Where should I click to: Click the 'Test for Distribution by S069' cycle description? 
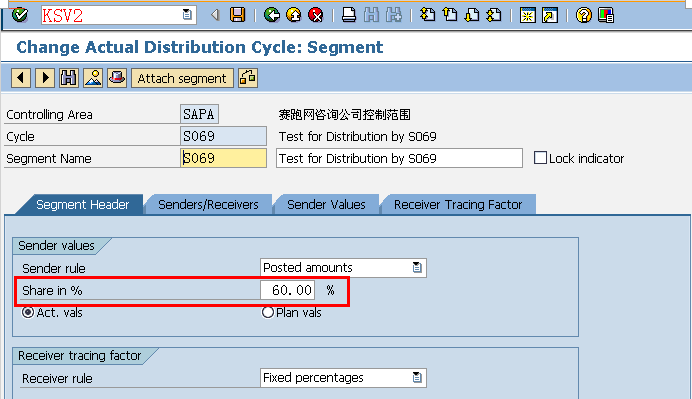[x=357, y=136]
